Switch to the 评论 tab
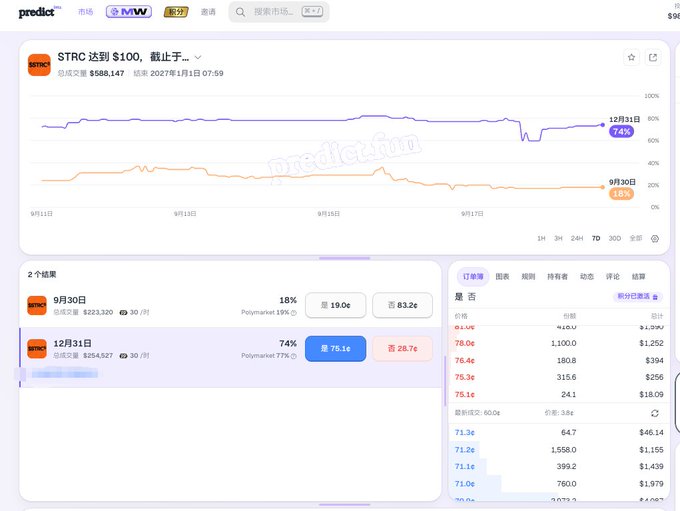The image size is (680, 511). coord(613,277)
